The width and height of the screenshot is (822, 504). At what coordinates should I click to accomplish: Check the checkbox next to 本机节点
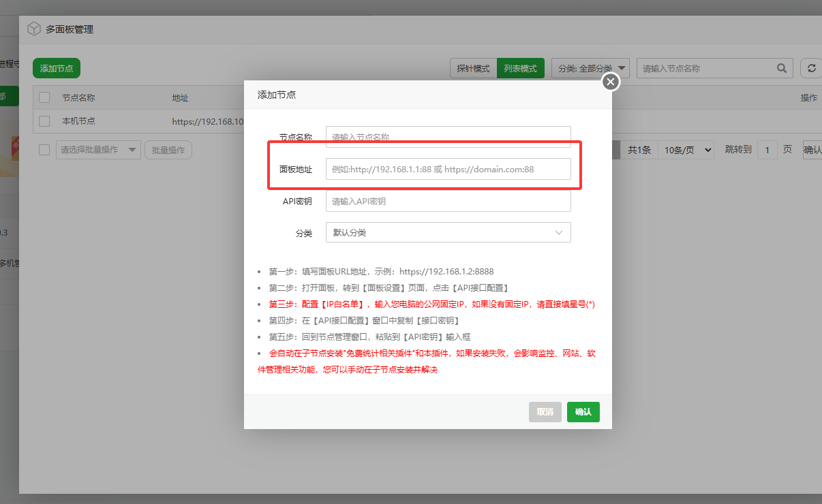pos(44,121)
